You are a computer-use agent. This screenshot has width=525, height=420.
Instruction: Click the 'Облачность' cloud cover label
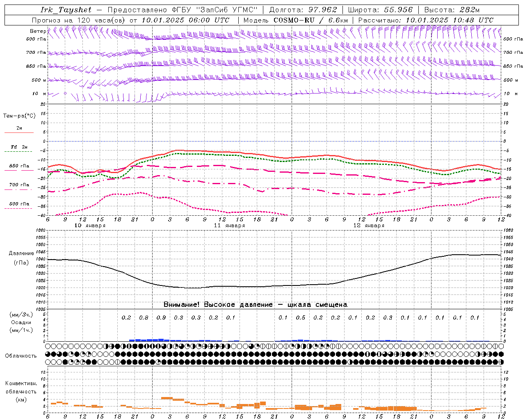[21, 356]
